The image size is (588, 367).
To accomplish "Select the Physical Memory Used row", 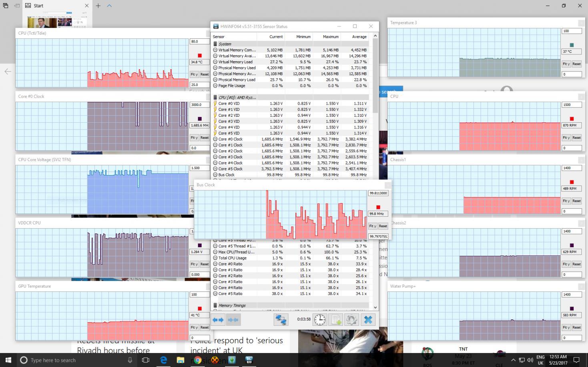I will 290,68.
